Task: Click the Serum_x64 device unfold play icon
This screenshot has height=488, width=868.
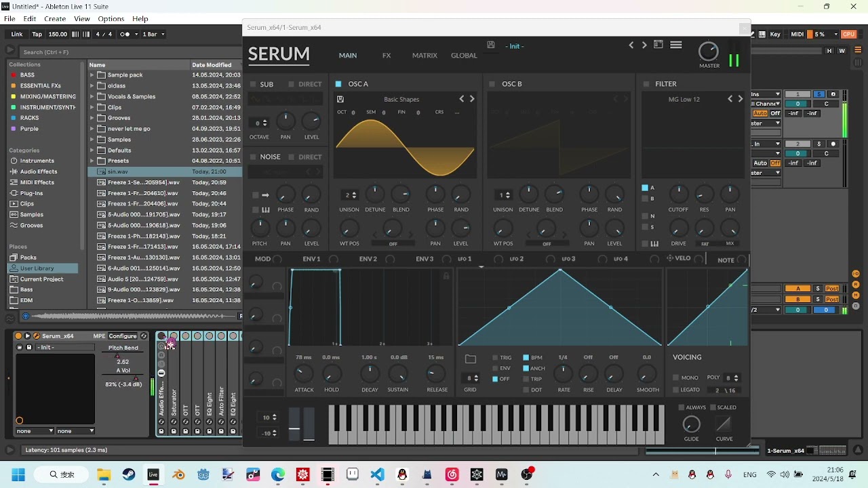Action: pyautogui.click(x=28, y=336)
